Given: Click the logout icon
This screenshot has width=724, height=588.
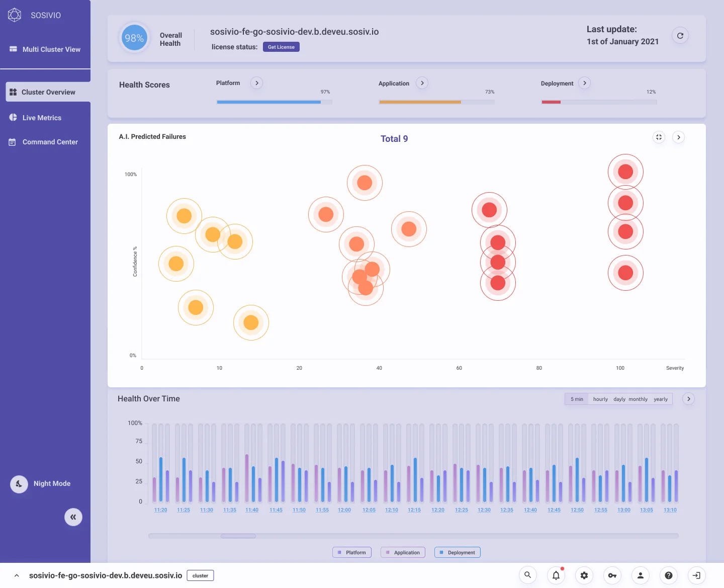Looking at the screenshot, I should coord(697,575).
